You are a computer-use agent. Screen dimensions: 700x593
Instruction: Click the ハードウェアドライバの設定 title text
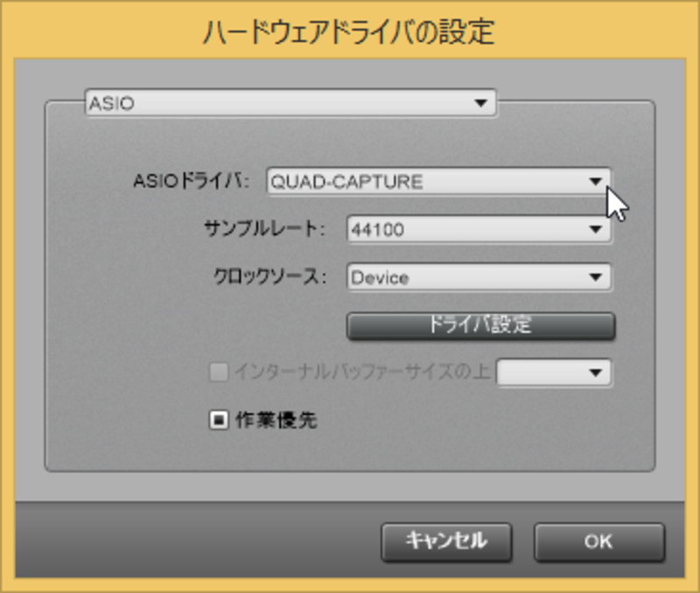349,31
